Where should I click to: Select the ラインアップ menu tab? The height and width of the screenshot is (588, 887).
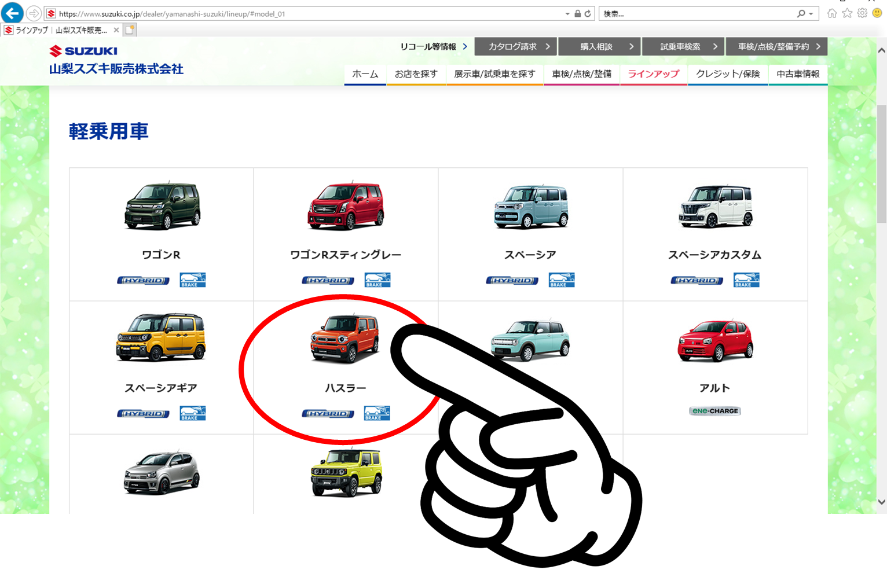[x=654, y=74]
